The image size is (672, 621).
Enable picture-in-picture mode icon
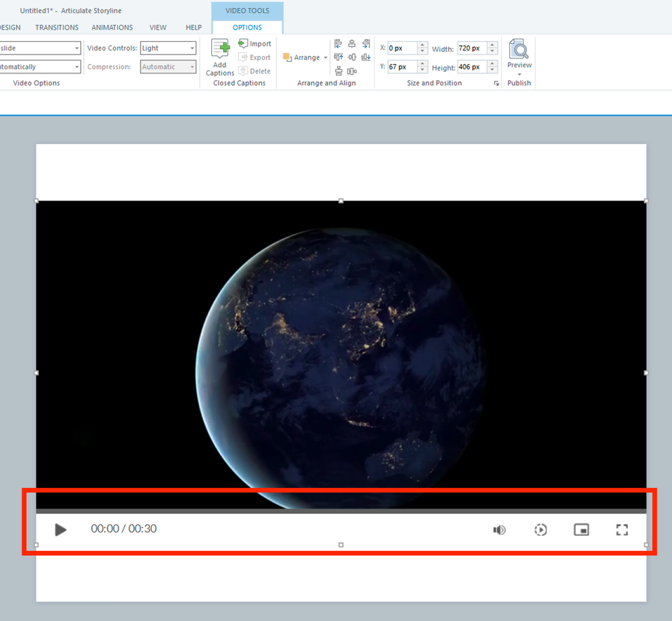pos(581,529)
